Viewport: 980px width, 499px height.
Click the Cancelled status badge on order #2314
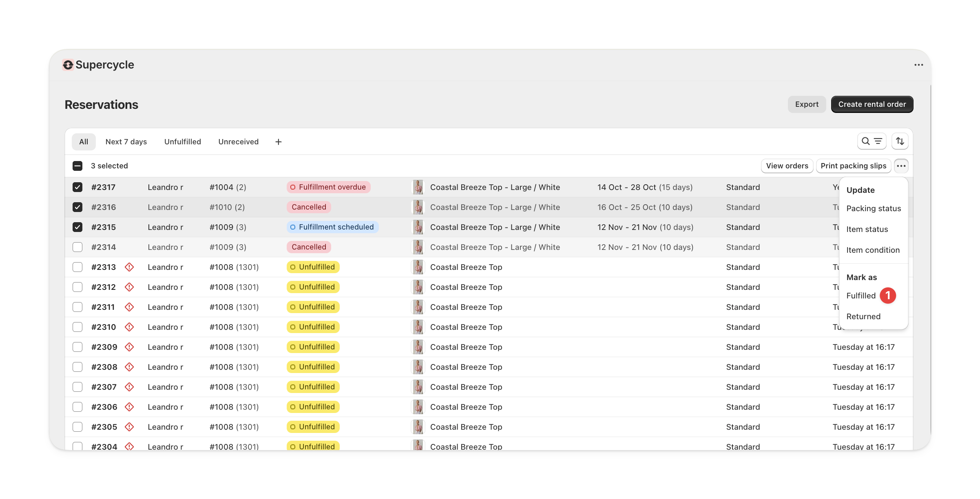coord(308,247)
